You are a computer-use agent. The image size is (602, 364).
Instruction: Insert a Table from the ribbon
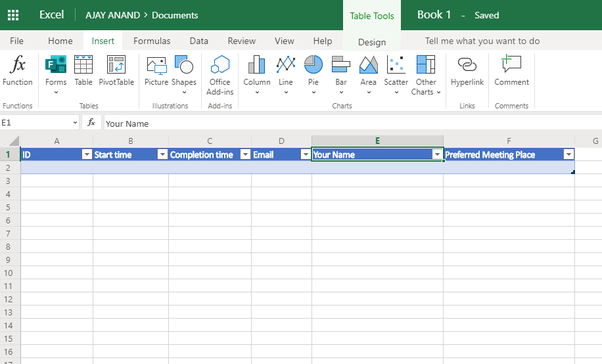(x=83, y=71)
